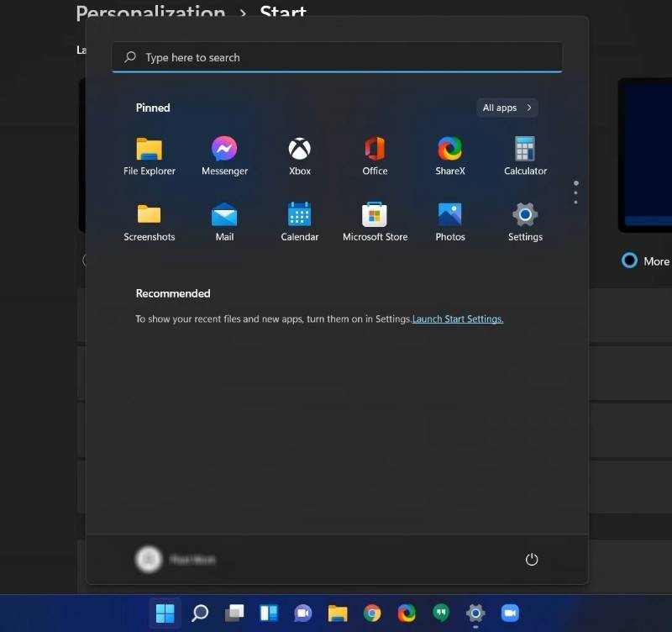This screenshot has height=632, width=672.
Task: Click the power button
Action: 532,559
